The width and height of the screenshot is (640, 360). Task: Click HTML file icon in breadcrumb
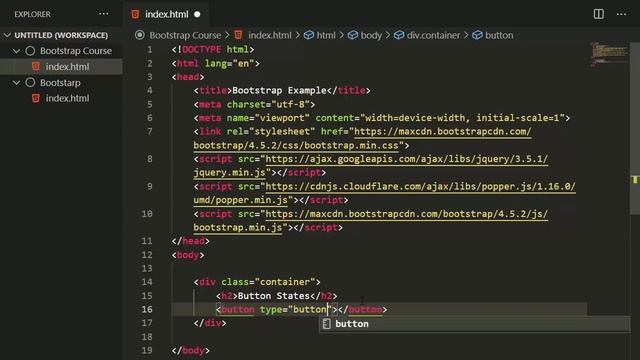pos(239,35)
